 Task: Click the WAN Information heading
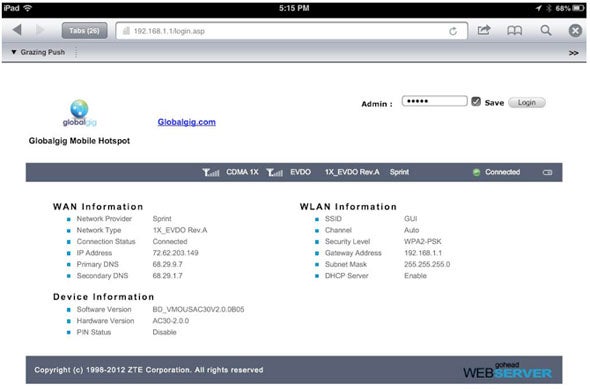tap(98, 207)
